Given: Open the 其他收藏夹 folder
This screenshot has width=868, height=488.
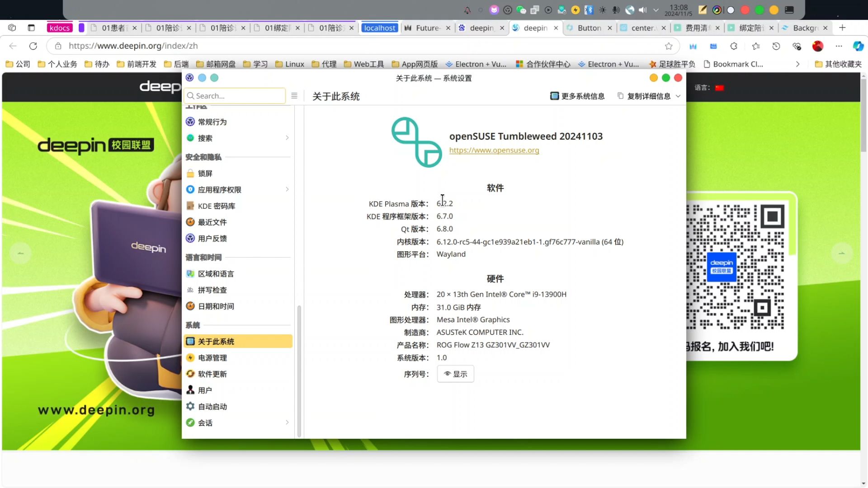Looking at the screenshot, I should (838, 64).
